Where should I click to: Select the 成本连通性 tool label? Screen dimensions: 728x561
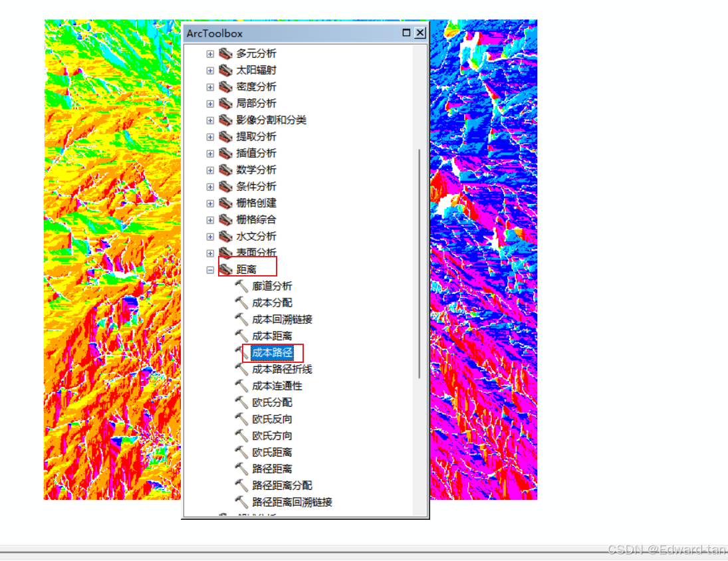tap(277, 386)
